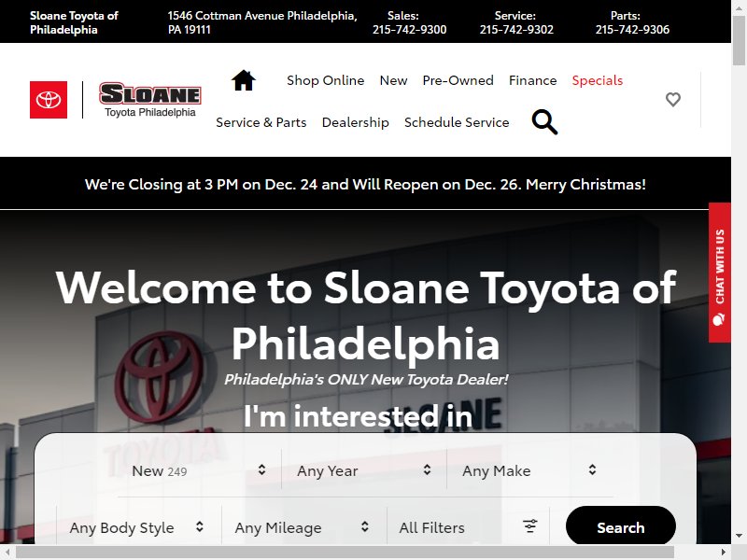Open the Shop Online menu
The image size is (747, 560).
(325, 80)
